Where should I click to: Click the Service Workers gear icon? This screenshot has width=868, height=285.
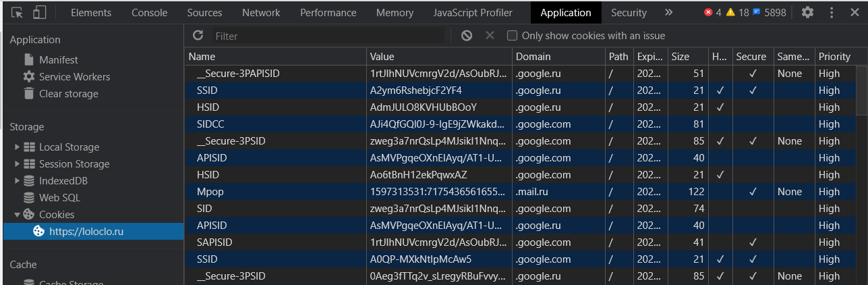(29, 77)
